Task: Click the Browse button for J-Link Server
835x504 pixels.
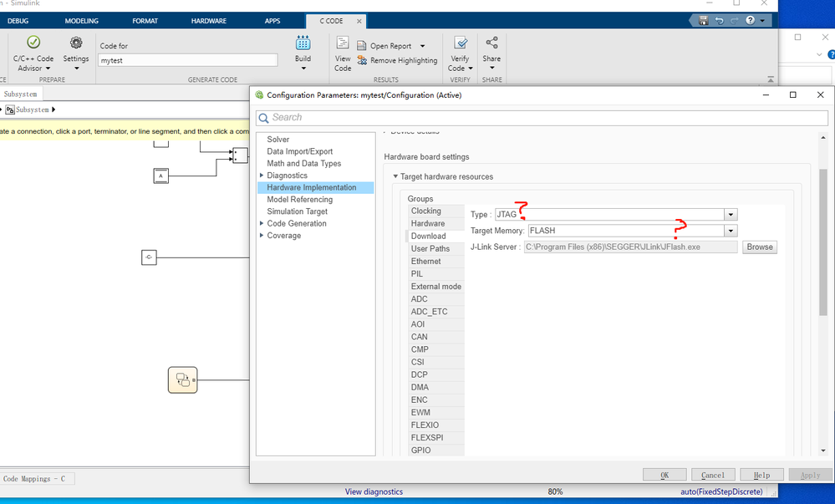Action: (x=760, y=247)
